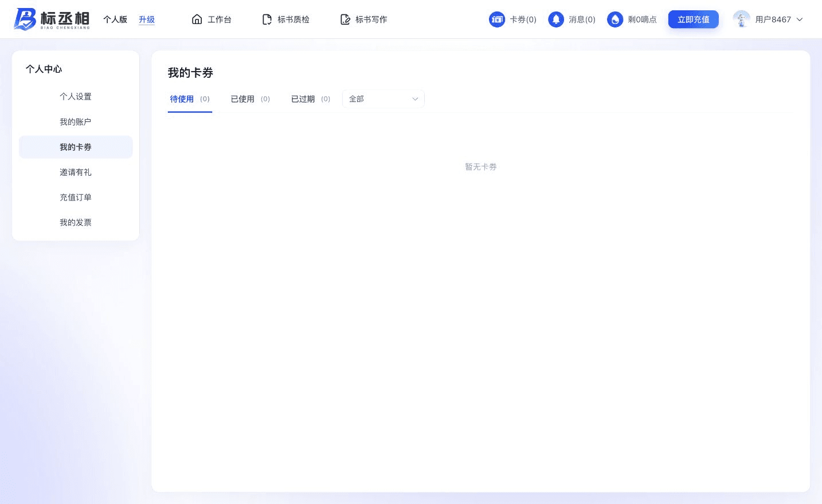Image resolution: width=822 pixels, height=504 pixels.
Task: Click the 剩0嘀点 balance text
Action: click(642, 19)
